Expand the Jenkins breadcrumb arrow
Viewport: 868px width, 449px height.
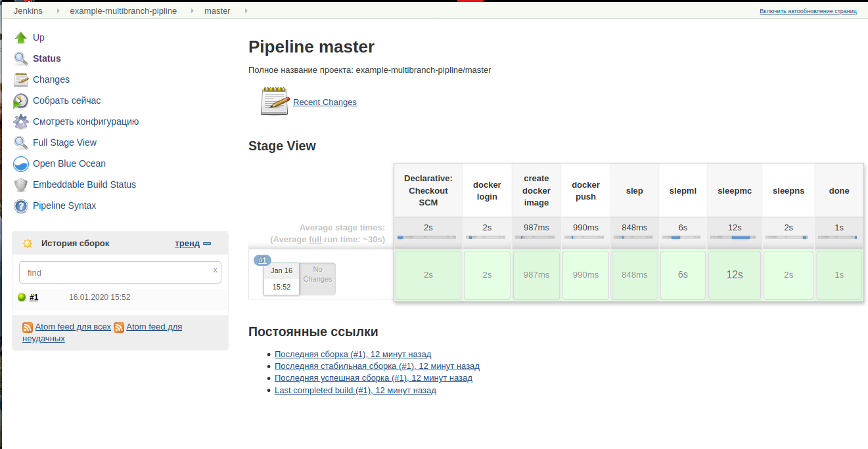pyautogui.click(x=58, y=11)
